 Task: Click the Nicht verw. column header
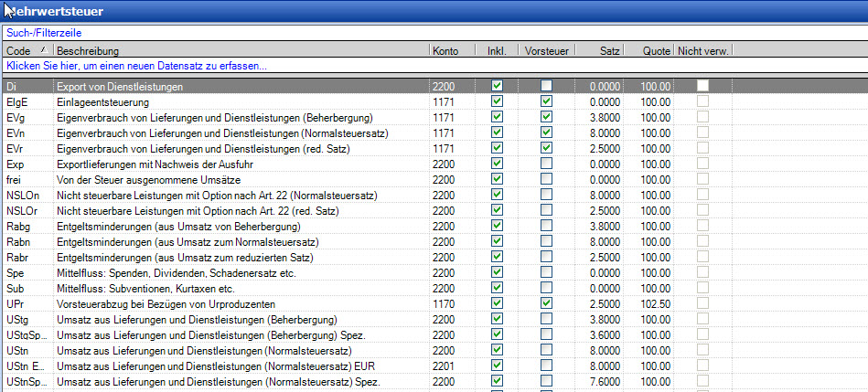[702, 50]
